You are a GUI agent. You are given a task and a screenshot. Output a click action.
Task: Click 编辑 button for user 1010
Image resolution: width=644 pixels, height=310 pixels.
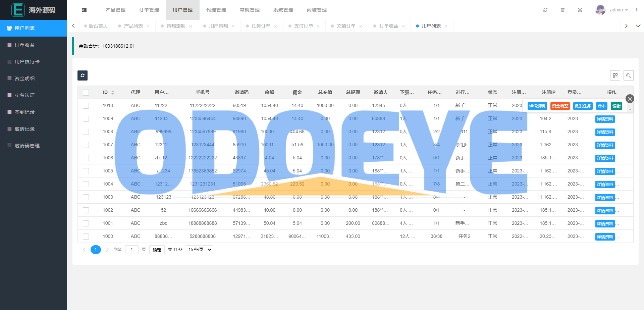coord(616,106)
